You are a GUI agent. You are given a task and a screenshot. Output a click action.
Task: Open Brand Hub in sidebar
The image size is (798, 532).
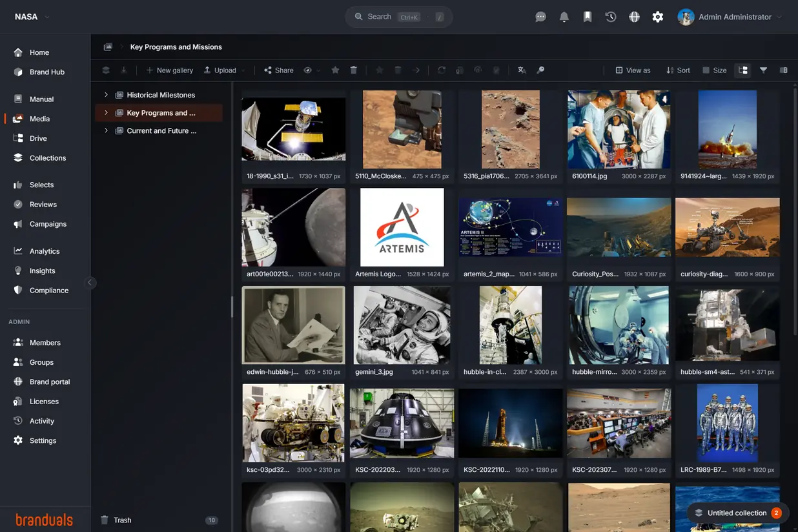47,72
